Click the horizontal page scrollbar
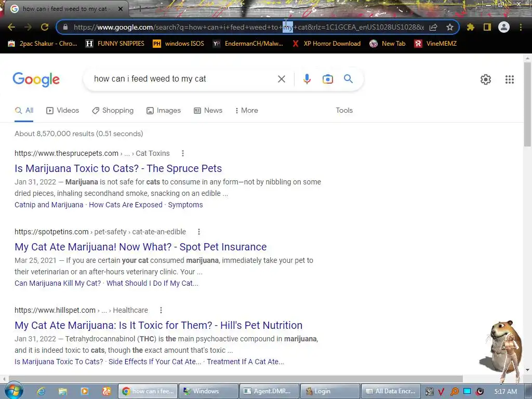Viewport: 532px width, 399px height. click(235, 379)
